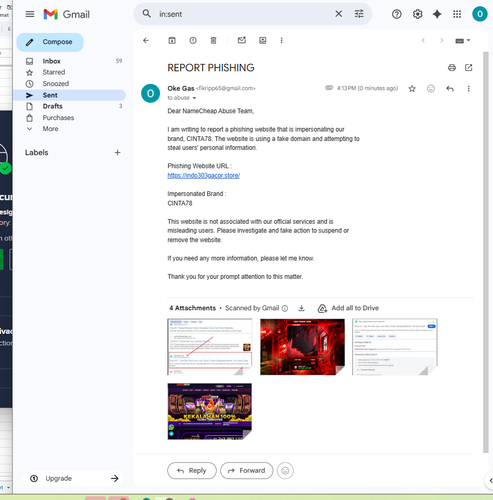
Task: Show the side panel arrow
Action: pos(490,480)
